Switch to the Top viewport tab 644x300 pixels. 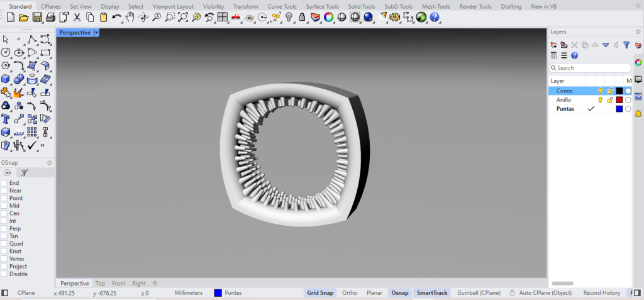[x=100, y=283]
